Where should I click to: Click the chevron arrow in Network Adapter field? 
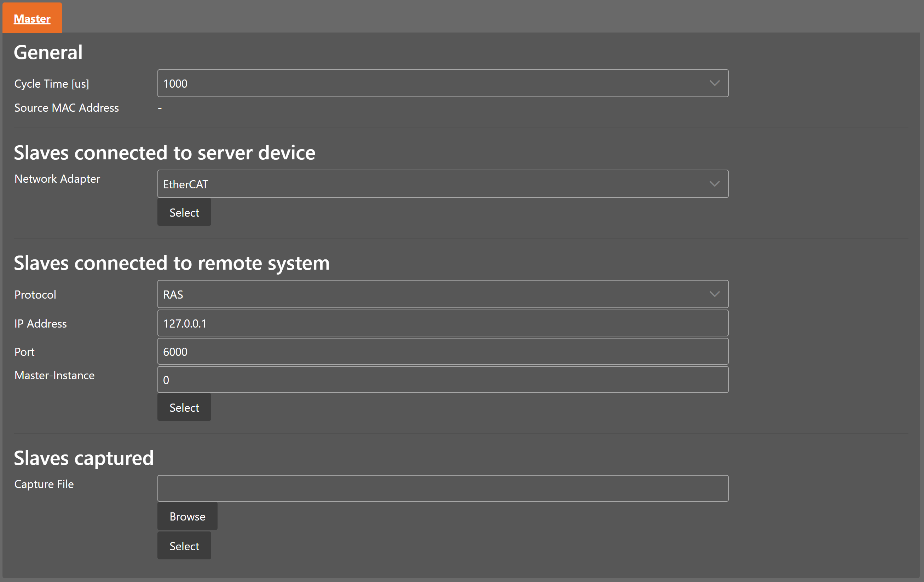pos(714,184)
